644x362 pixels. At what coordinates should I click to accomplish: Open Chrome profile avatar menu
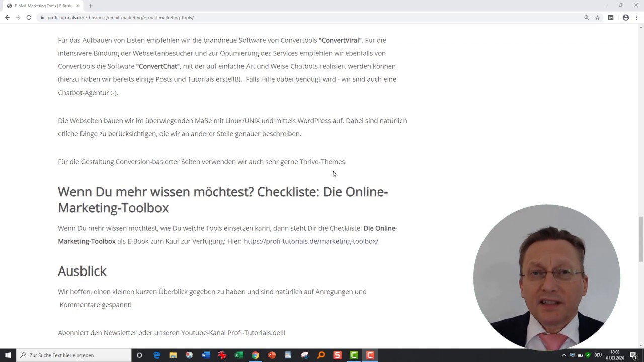(x=626, y=17)
